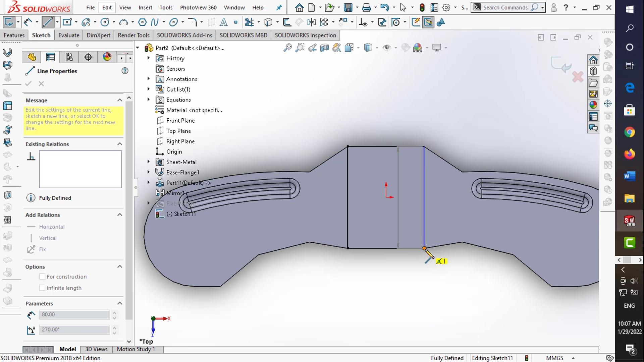Click the line length parameter field

tap(74, 314)
